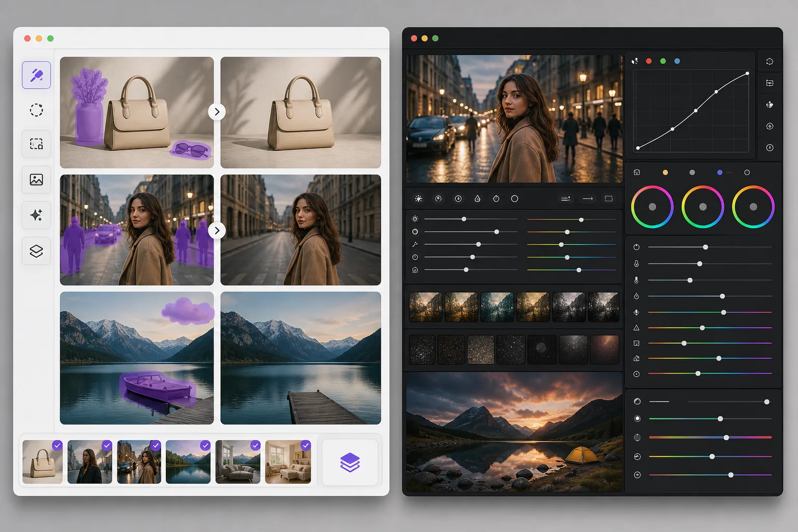Image resolution: width=798 pixels, height=532 pixels.
Task: Click the clock icon beside the fourth left slider
Action: coord(415,257)
